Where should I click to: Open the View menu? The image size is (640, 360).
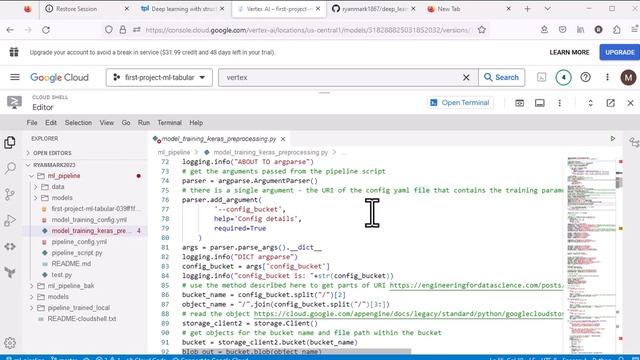click(107, 122)
